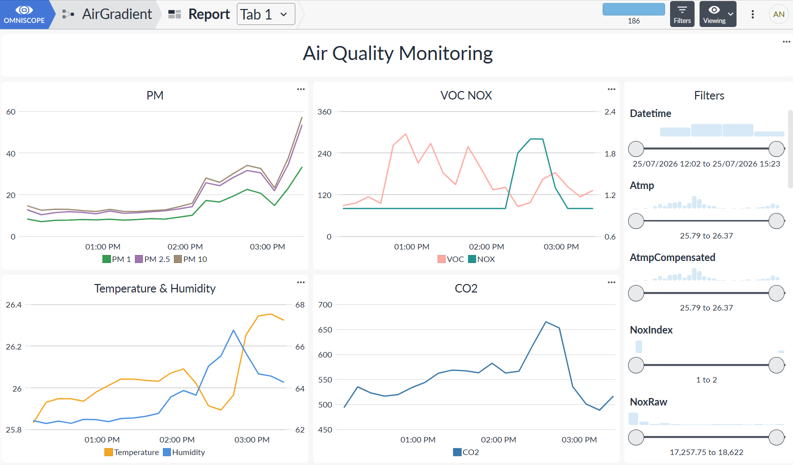Click Datetime slider left handle
This screenshot has height=465, width=793.
[636, 149]
